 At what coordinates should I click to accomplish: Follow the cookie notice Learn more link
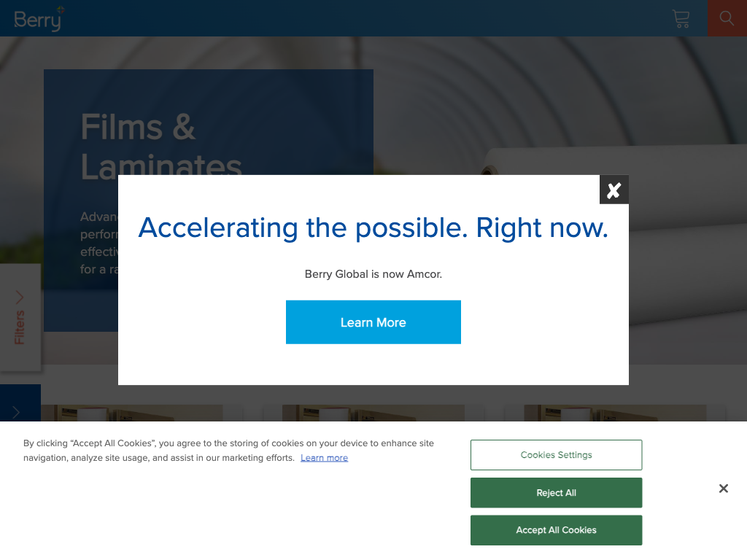pyautogui.click(x=324, y=458)
